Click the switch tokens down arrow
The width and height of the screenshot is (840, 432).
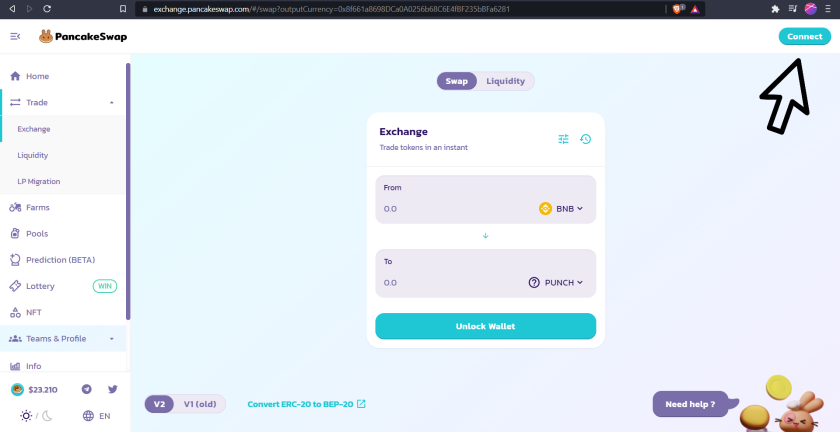click(485, 236)
